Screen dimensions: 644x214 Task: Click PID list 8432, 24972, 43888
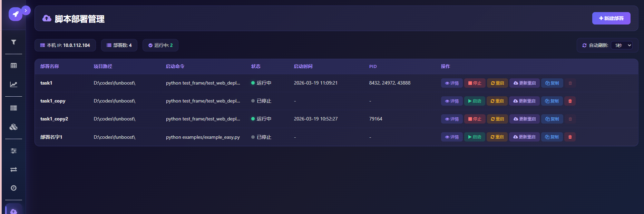390,83
